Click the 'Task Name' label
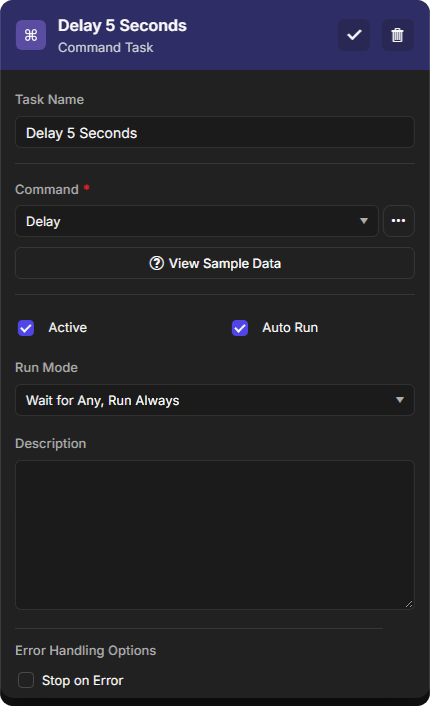Image resolution: width=430 pixels, height=706 pixels. [50, 100]
